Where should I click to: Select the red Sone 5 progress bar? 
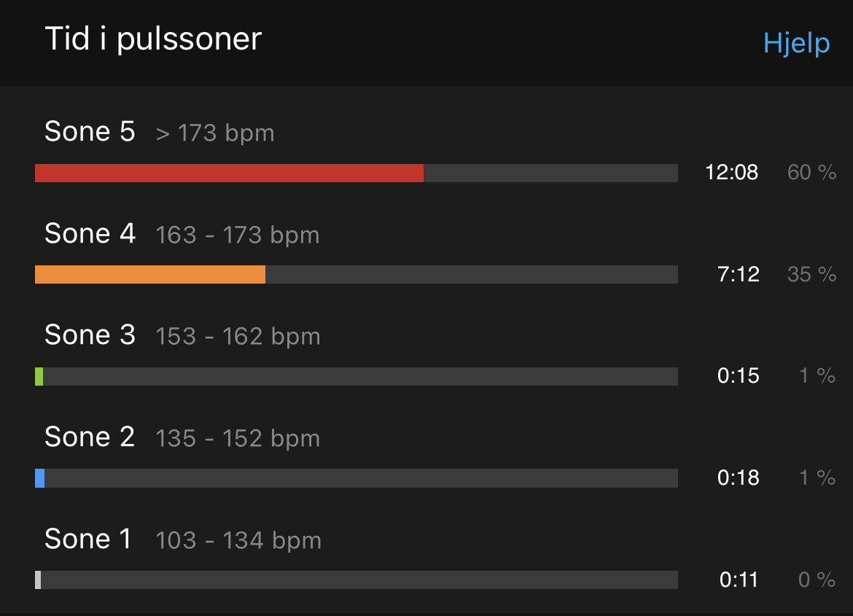pyautogui.click(x=229, y=173)
